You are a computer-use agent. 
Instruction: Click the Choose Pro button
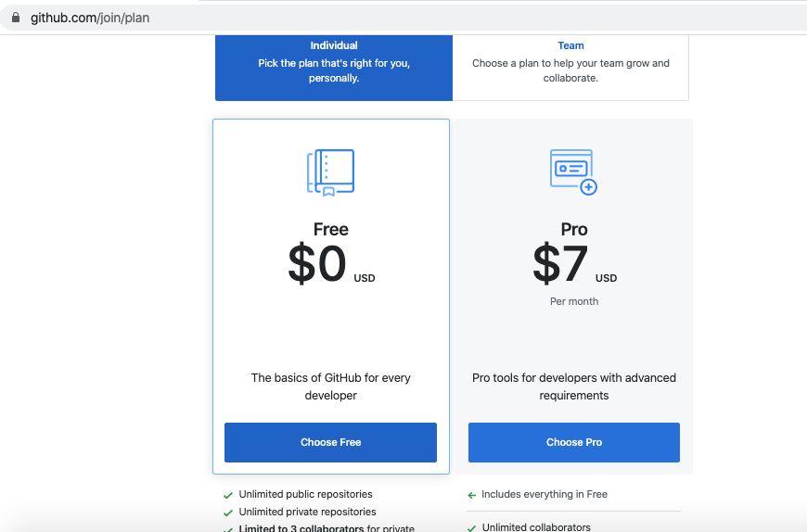574,443
